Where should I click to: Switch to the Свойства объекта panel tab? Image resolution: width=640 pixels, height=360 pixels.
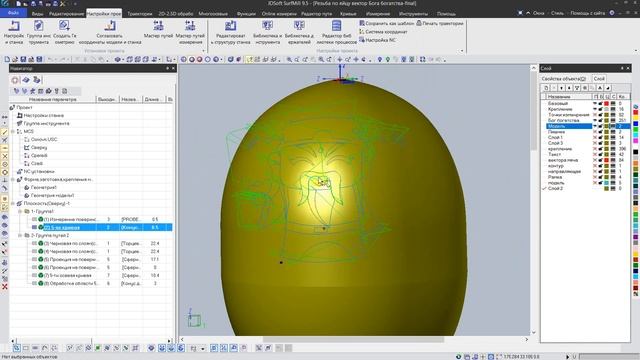[x=563, y=78]
